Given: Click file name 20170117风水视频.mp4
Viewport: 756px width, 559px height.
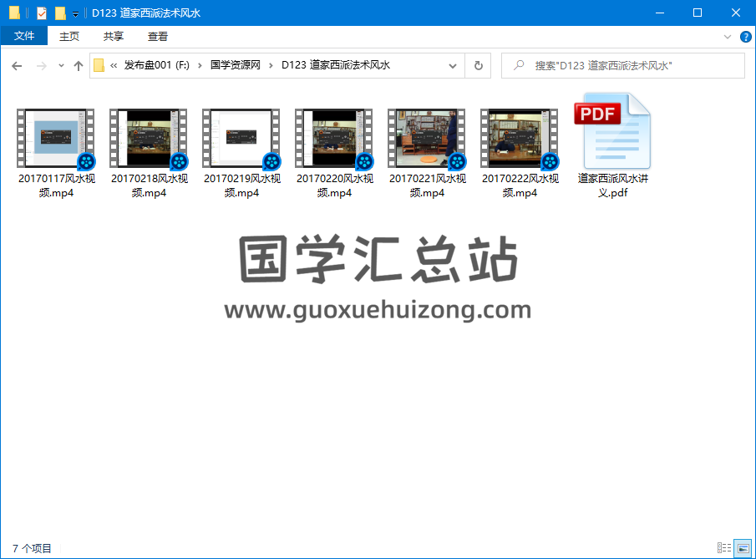Looking at the screenshot, I should (57, 185).
